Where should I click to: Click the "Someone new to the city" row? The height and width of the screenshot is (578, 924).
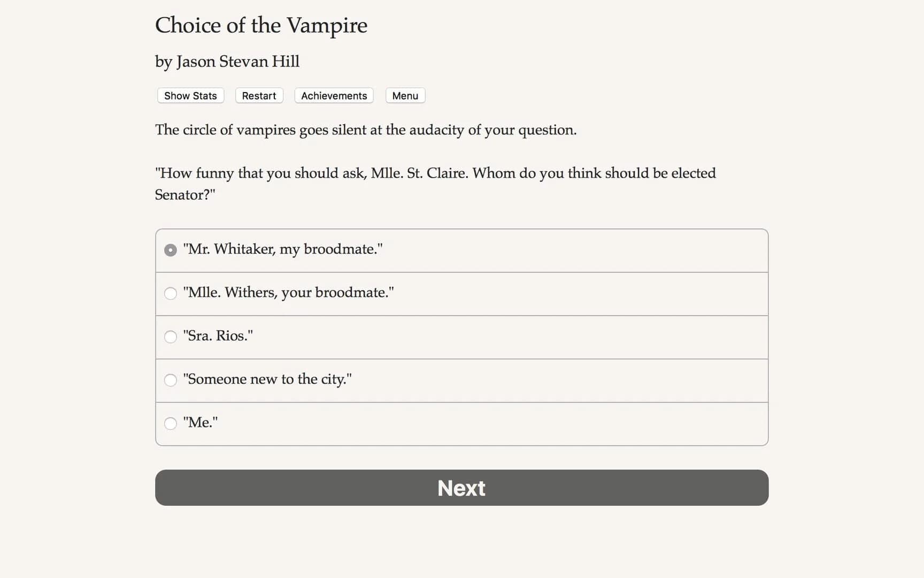(x=461, y=380)
